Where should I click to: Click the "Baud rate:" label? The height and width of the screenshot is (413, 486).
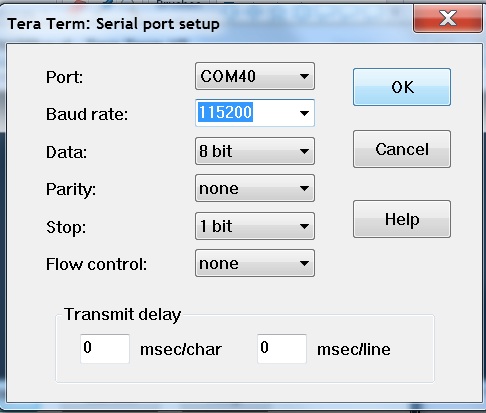click(87, 114)
